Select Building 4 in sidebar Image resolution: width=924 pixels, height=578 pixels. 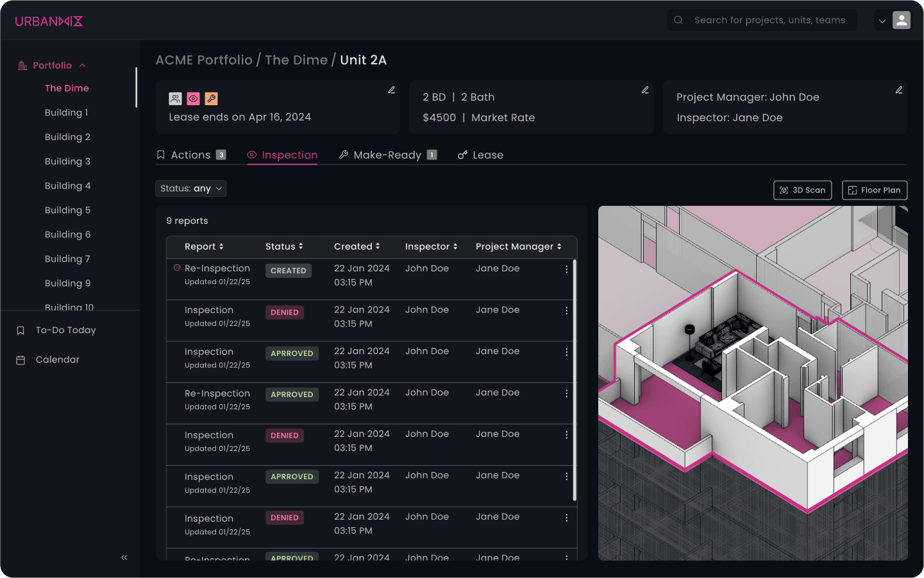coord(68,186)
